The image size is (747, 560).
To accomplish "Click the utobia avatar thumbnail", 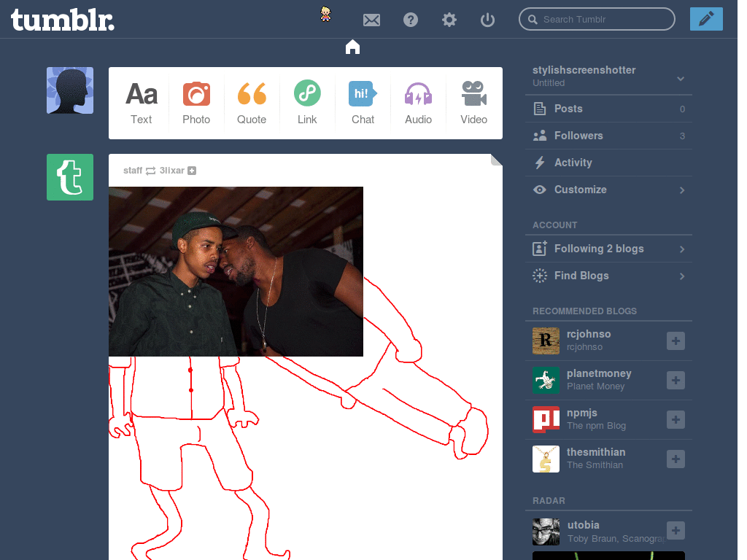I will click(546, 532).
